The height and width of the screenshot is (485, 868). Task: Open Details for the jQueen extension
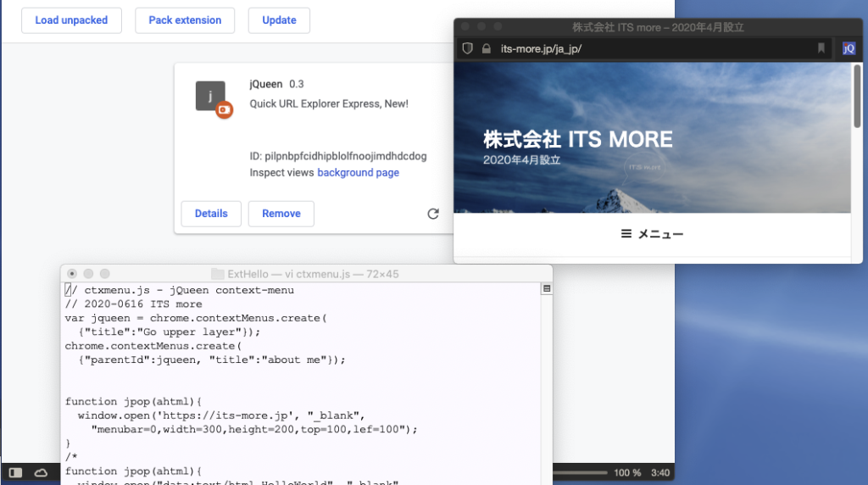tap(211, 214)
